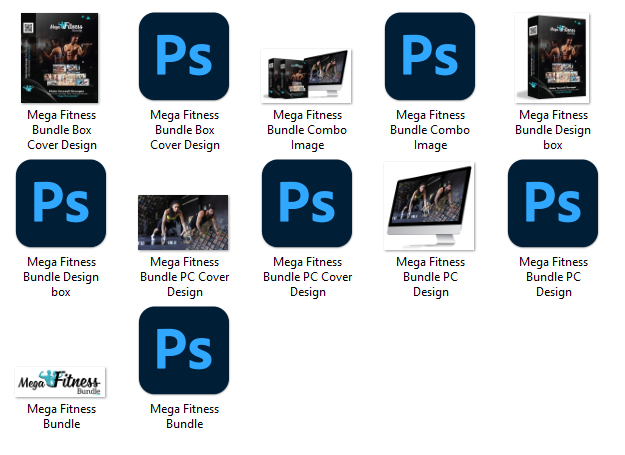The image size is (625, 455).
Task: Open the Mega Fitness logo image thumbnail
Action: (x=60, y=382)
